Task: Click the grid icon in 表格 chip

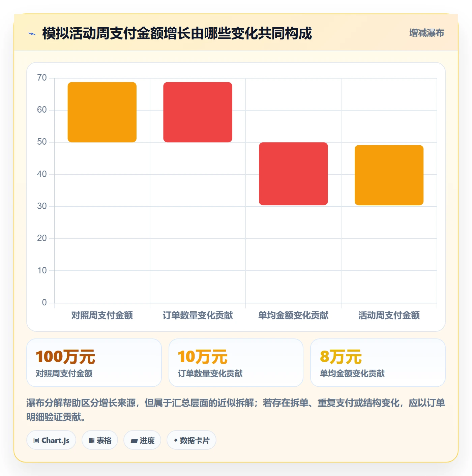Action: pos(91,441)
